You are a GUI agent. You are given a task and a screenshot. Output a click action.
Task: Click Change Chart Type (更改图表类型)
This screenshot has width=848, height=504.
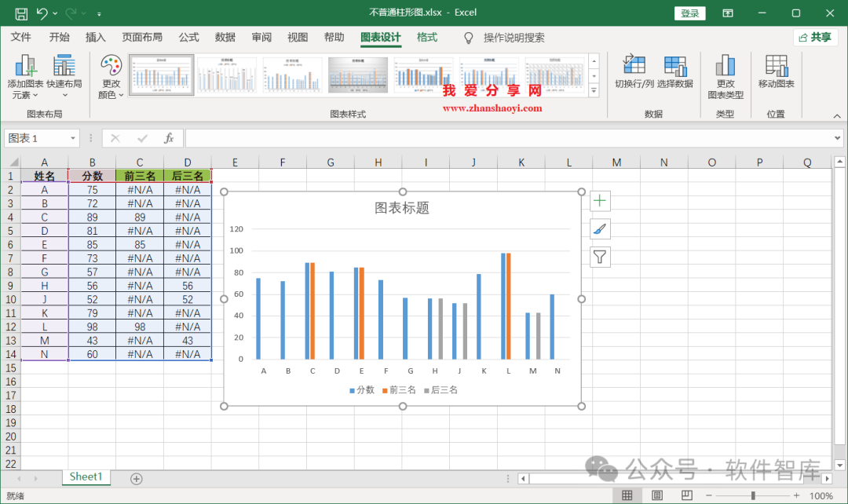point(726,77)
